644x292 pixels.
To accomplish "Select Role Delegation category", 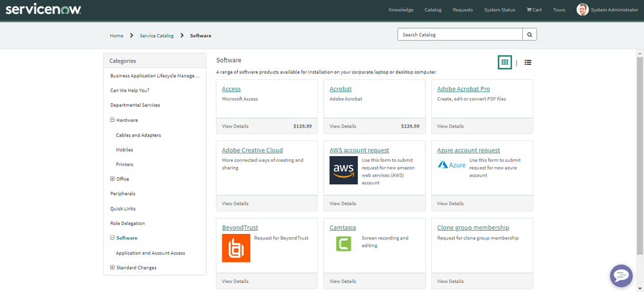I will coord(128,223).
